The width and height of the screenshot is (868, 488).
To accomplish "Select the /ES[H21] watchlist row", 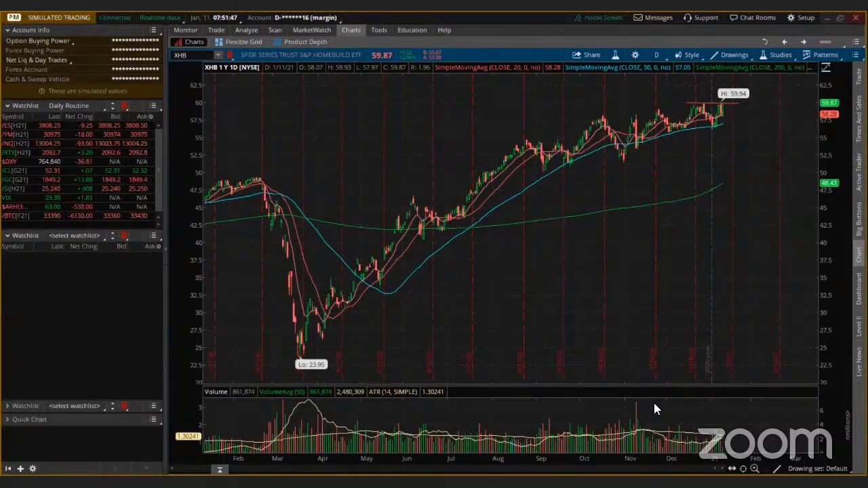I will [x=78, y=125].
